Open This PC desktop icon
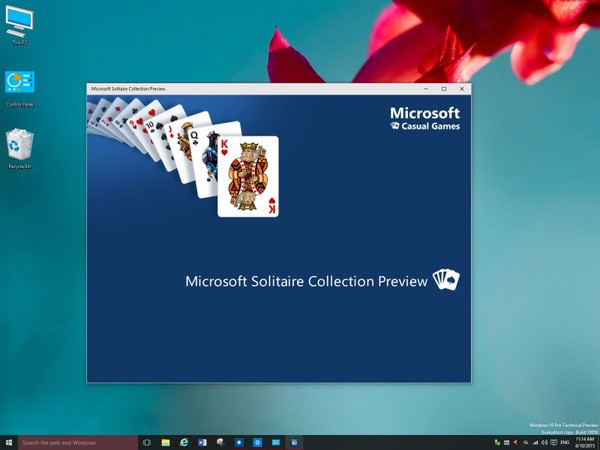The width and height of the screenshot is (600, 450). tap(20, 25)
